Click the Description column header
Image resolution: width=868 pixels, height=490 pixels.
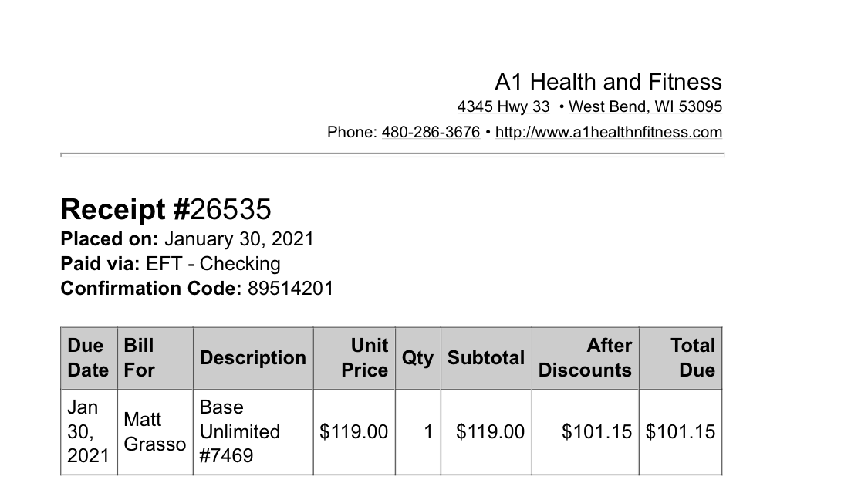click(253, 358)
